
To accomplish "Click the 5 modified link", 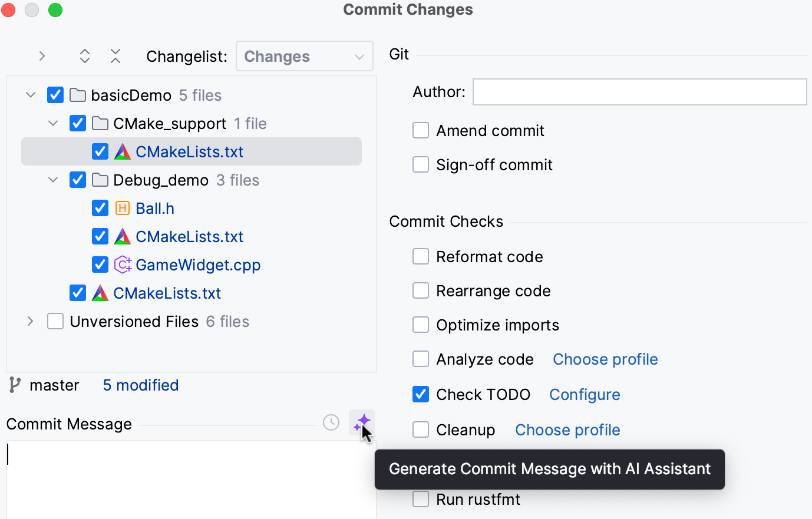I will click(140, 385).
